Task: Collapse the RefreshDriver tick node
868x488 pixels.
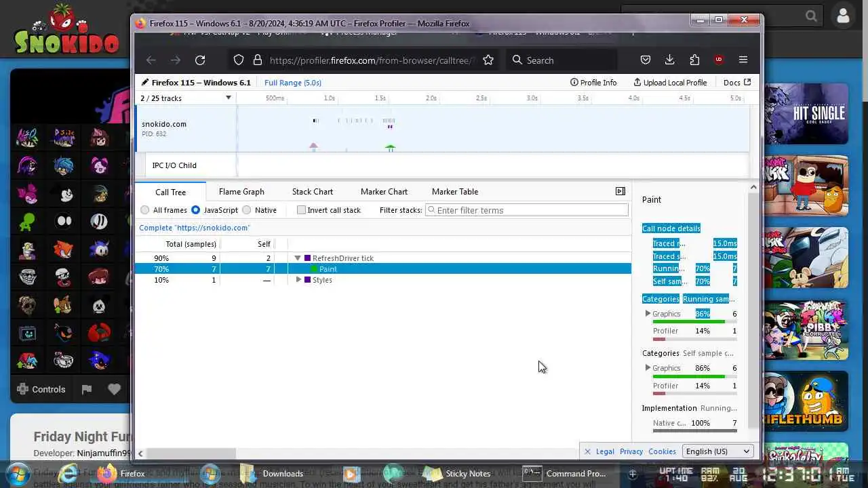Action: pyautogui.click(x=298, y=258)
